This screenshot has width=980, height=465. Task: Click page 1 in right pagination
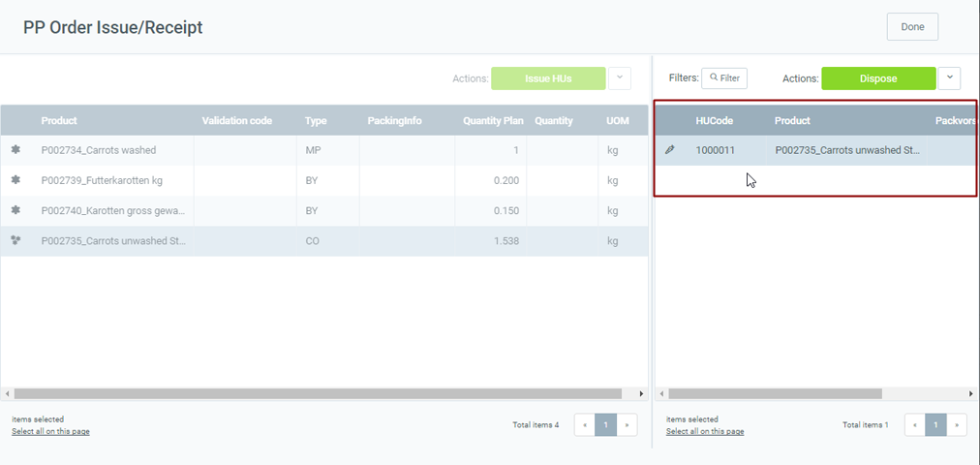[x=935, y=425]
